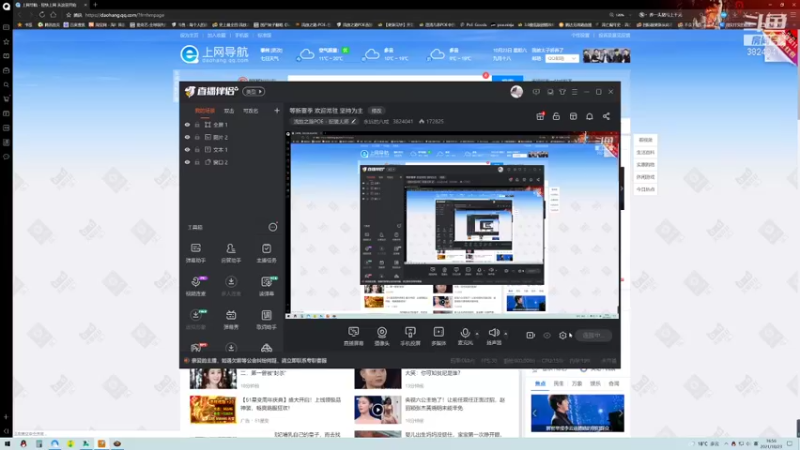800x450 pixels.
Task: Select the 上网导航 browser tab
Action: tap(51, 5)
